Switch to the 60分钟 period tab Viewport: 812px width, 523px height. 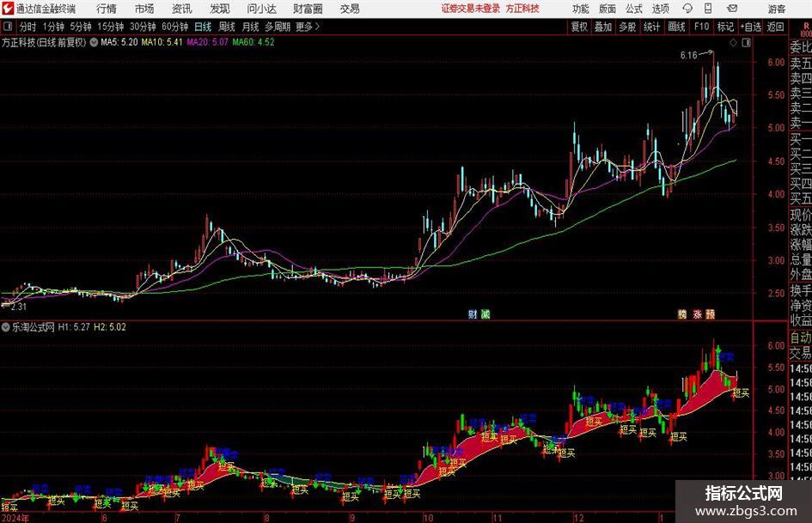click(x=174, y=27)
